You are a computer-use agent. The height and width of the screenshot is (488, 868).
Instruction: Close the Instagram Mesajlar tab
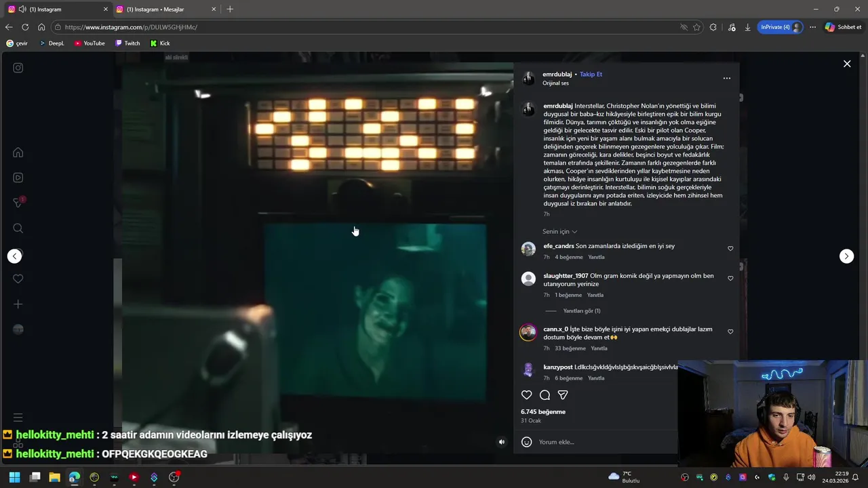[x=214, y=9]
